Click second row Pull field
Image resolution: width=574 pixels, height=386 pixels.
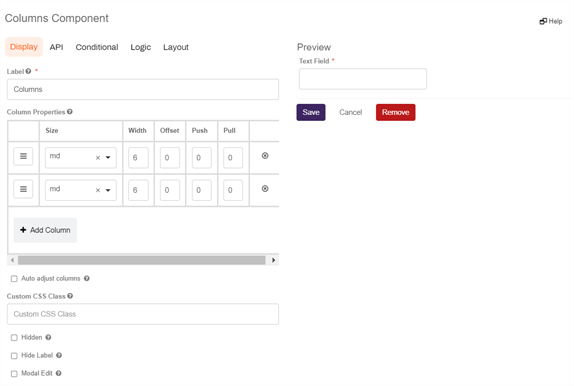tap(233, 190)
